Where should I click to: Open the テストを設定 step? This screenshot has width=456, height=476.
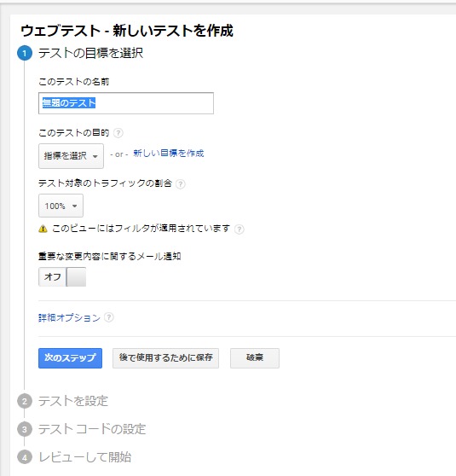tap(73, 401)
